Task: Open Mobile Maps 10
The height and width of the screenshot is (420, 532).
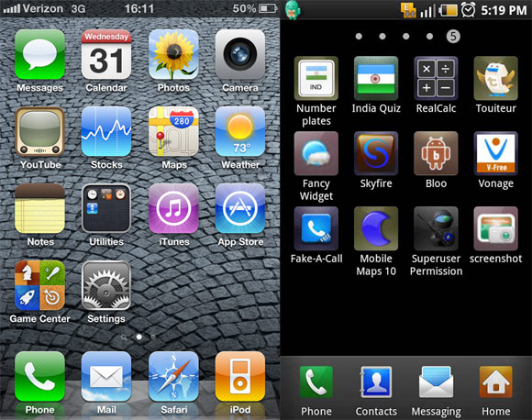Action: click(x=376, y=228)
